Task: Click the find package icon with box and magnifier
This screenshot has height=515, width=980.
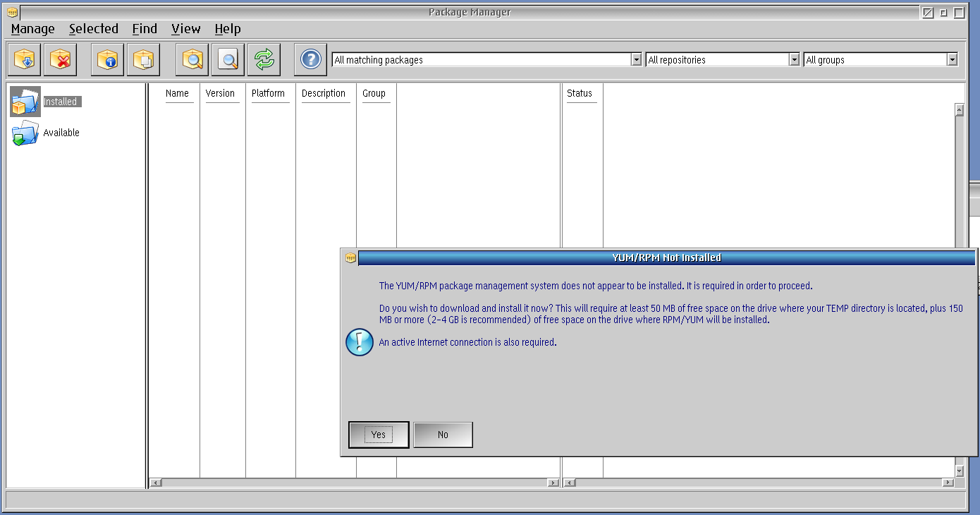Action: 192,59
